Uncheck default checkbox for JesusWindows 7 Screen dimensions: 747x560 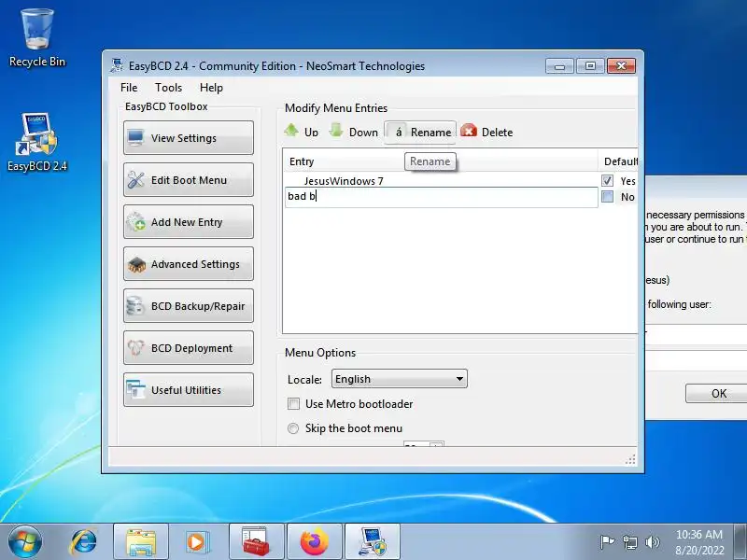(x=607, y=180)
